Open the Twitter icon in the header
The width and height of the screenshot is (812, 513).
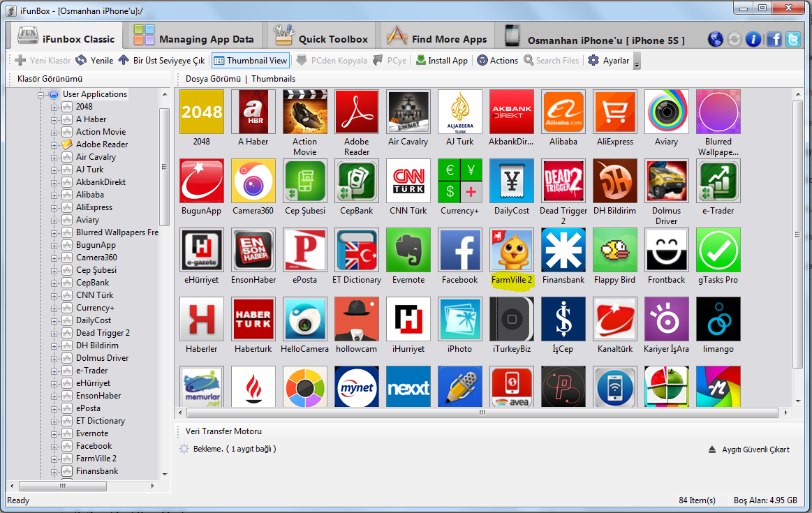point(793,39)
